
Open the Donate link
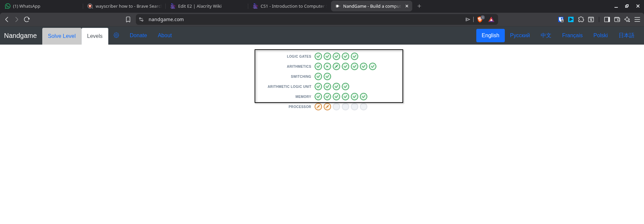[138, 35]
